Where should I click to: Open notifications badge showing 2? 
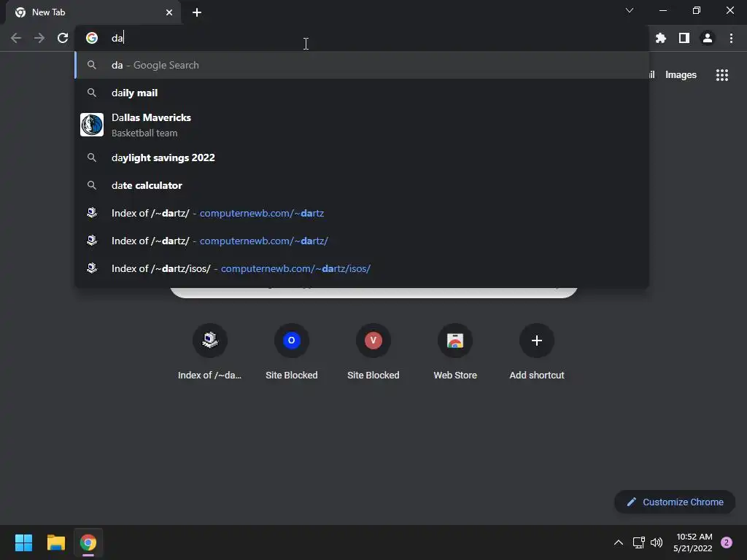tap(727, 542)
